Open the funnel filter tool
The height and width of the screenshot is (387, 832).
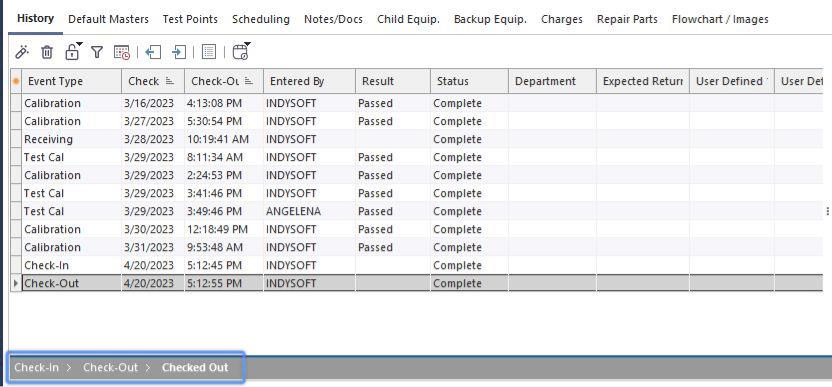click(x=97, y=51)
